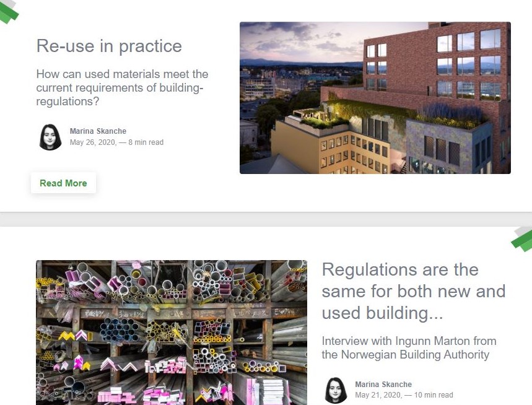Click the green ribbon decoration on second card
This screenshot has height=405, width=532.
[x=522, y=240]
